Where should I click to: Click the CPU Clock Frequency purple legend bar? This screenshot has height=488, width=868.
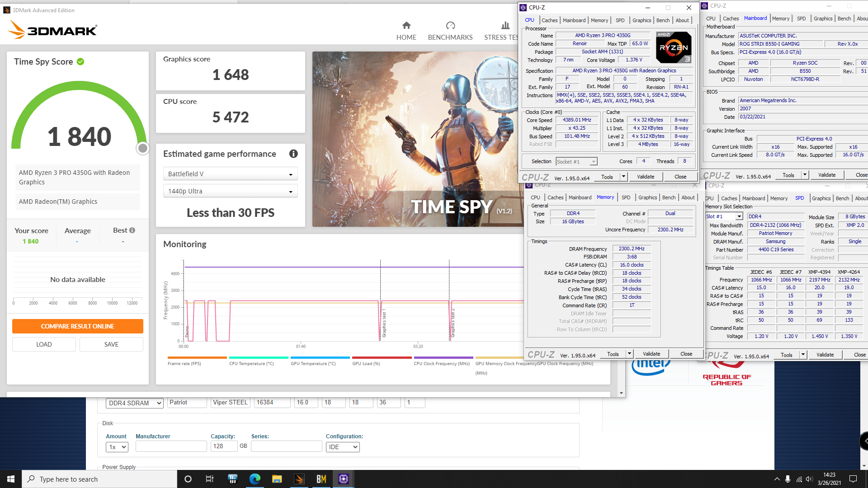pyautogui.click(x=443, y=357)
